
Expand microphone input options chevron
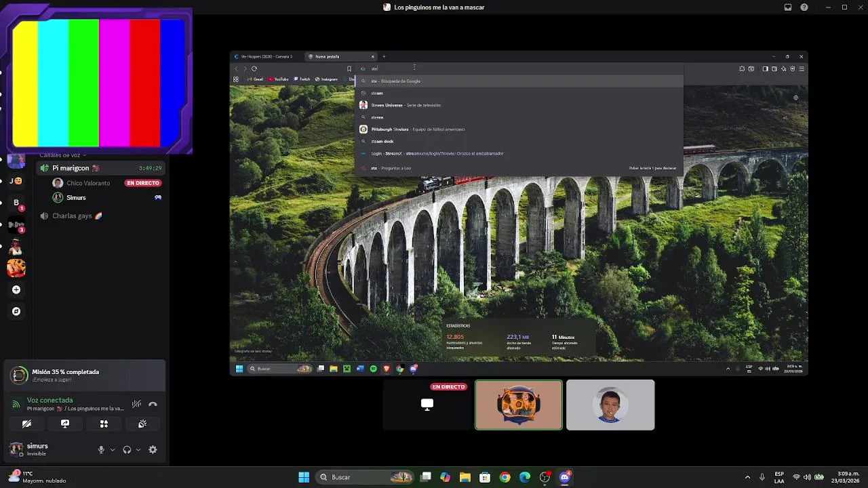tap(113, 449)
